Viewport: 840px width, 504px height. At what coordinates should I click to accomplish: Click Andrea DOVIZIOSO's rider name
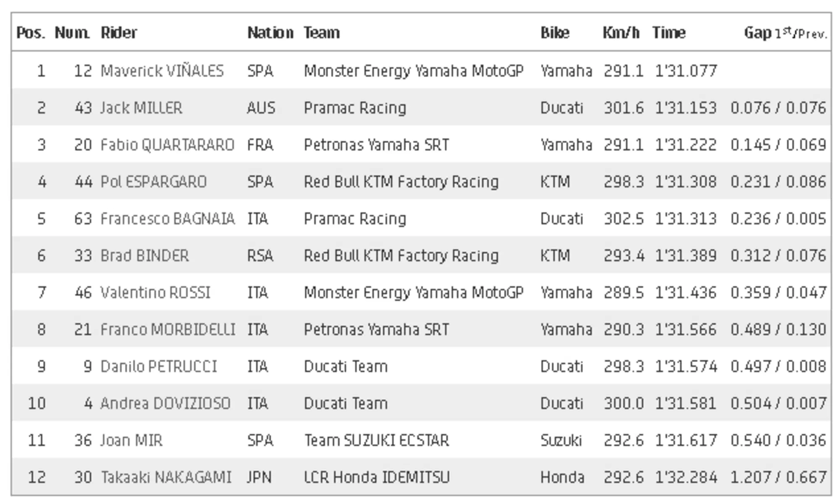(x=165, y=403)
